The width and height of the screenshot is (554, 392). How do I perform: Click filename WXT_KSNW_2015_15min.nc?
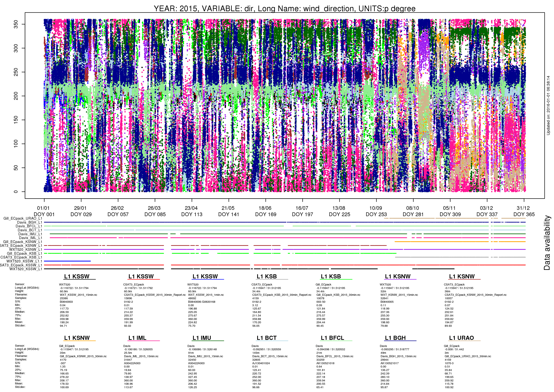click(399, 295)
